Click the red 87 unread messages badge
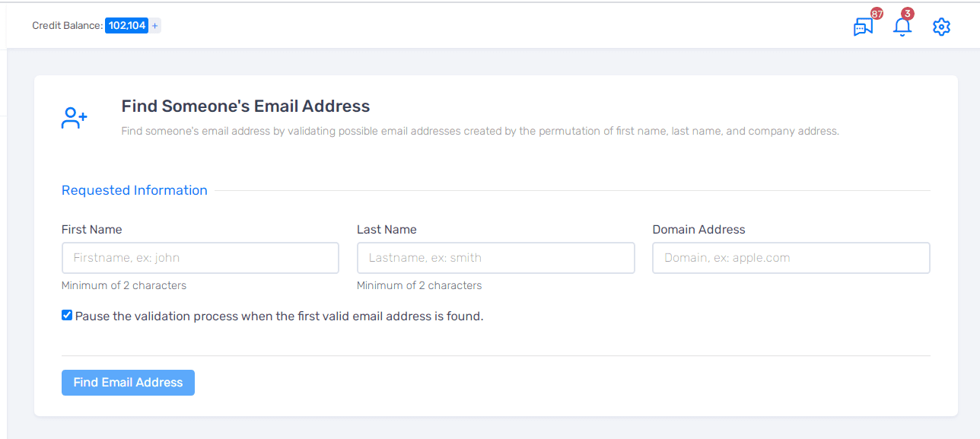 pyautogui.click(x=877, y=14)
